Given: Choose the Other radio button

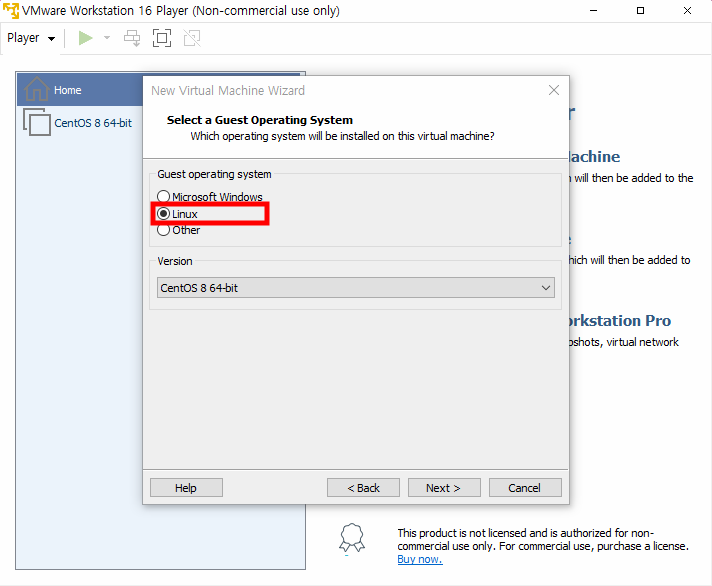Looking at the screenshot, I should pyautogui.click(x=163, y=230).
